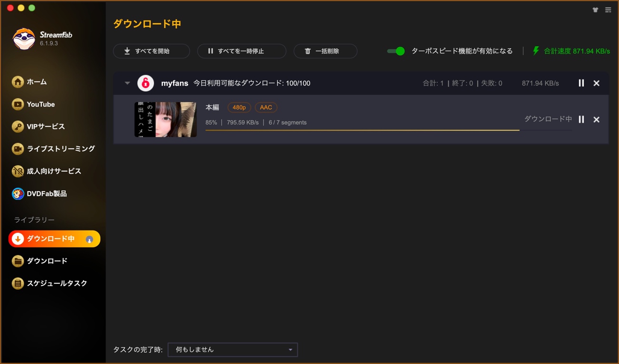Image resolution: width=619 pixels, height=364 pixels.
Task: Click the VIPサービス key icon
Action: 18,126
